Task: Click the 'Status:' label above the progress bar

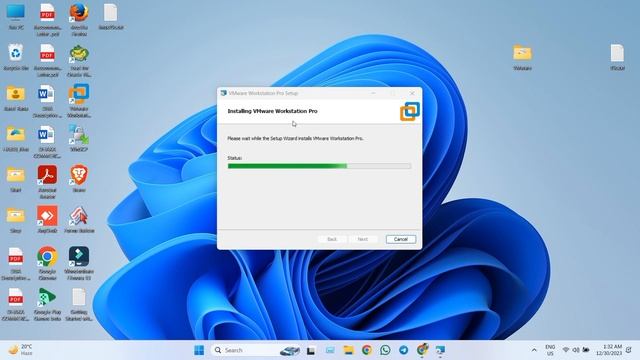Action: [235, 158]
